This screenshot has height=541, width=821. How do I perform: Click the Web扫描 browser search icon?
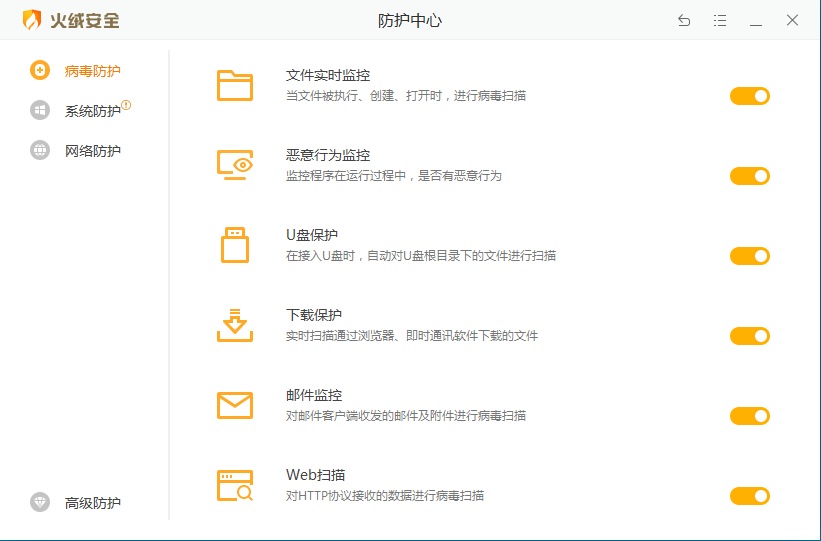pos(235,485)
